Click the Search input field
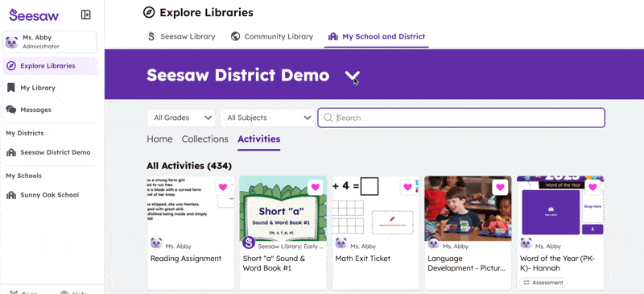Image resolution: width=644 pixels, height=294 pixels. click(461, 118)
